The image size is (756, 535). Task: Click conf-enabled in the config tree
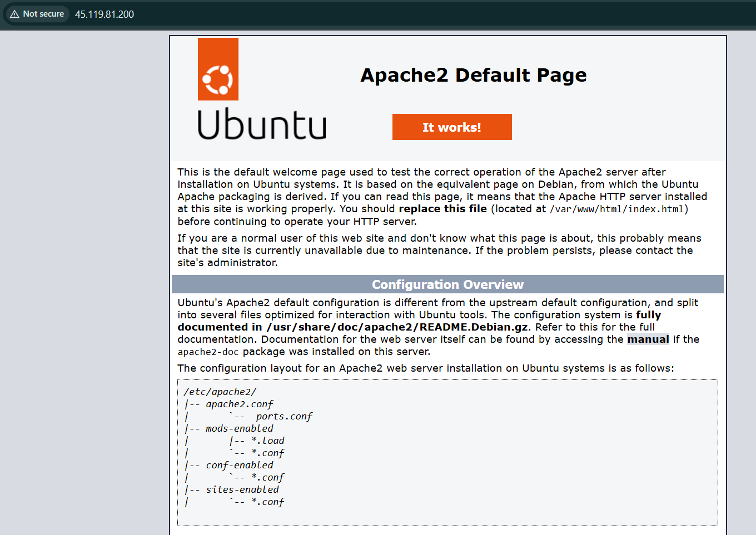tap(240, 465)
